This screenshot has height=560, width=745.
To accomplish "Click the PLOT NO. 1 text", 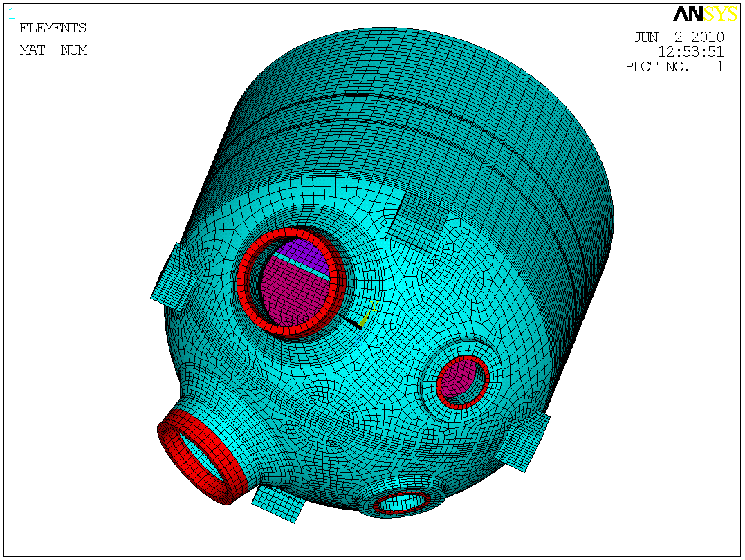I will tap(674, 67).
